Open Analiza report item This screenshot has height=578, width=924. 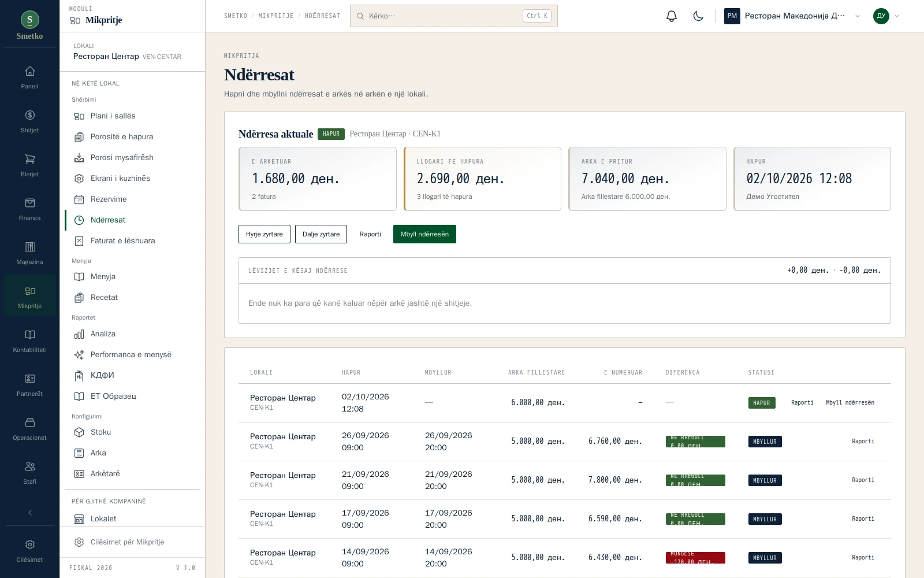133,334
